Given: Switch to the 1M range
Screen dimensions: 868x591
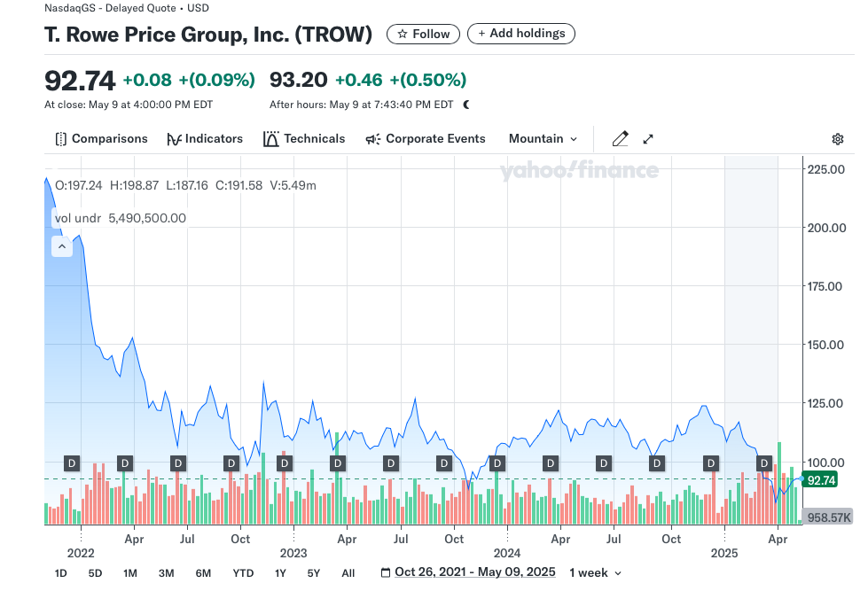Looking at the screenshot, I should pos(130,573).
